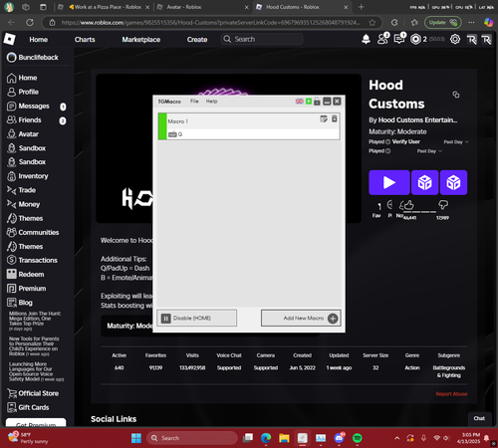This screenshot has height=448, width=498.
Task: Click the Roblox Search field
Action: pyautogui.click(x=262, y=39)
